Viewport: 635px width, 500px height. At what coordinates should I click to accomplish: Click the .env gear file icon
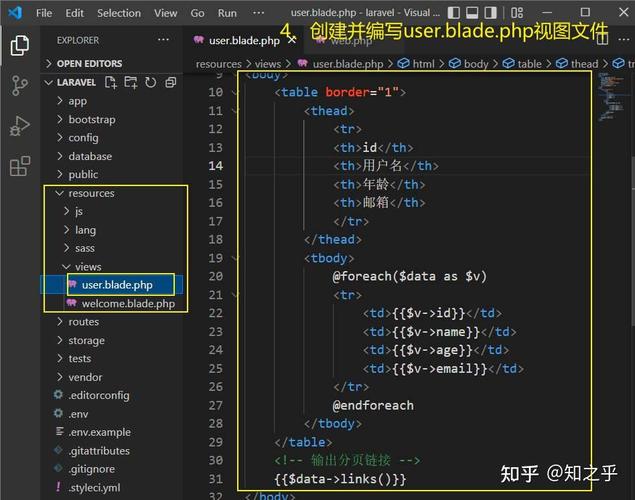[58, 413]
